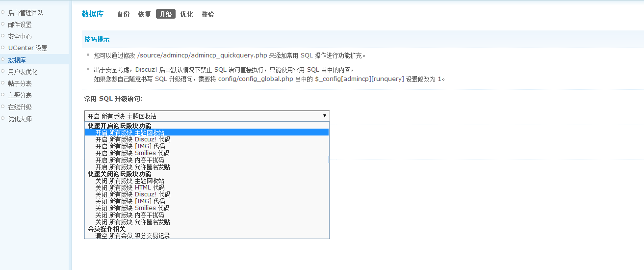Viewport: 644px width, 270px height.
Task: Select the active 升级 tab
Action: (166, 14)
